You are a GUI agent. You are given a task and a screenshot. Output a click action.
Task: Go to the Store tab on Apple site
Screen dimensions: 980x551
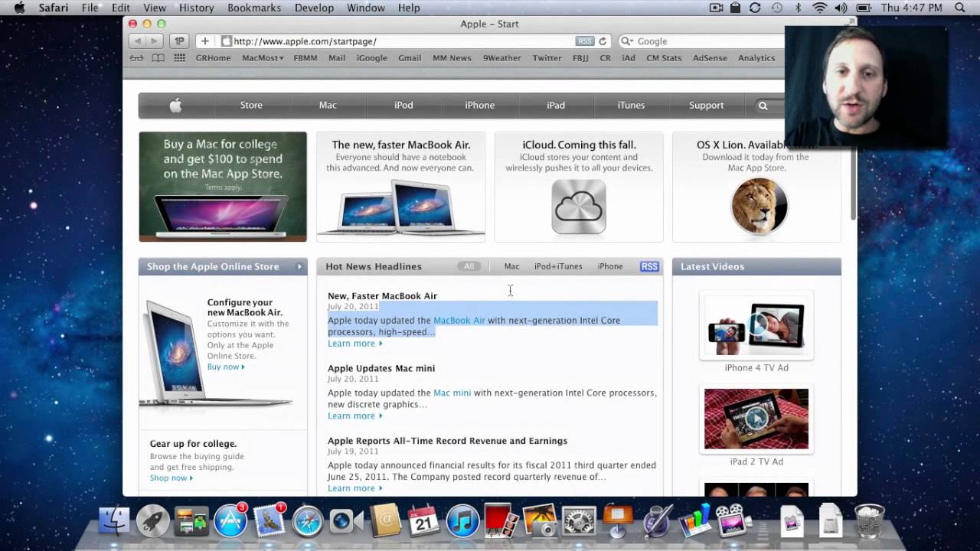click(251, 106)
